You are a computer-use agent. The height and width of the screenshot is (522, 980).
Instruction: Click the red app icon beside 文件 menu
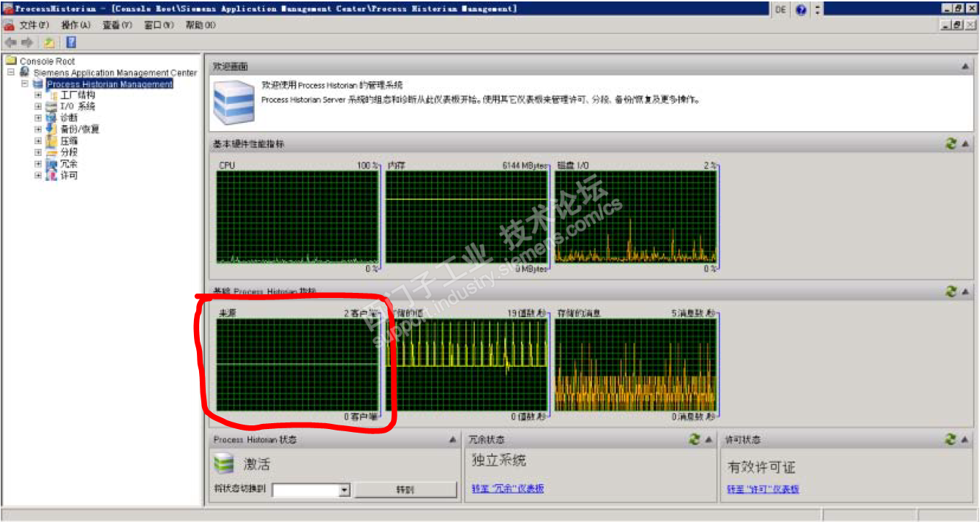(x=9, y=25)
